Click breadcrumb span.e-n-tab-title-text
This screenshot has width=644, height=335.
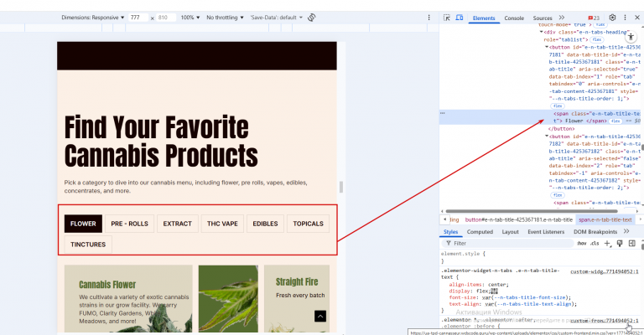tap(605, 219)
